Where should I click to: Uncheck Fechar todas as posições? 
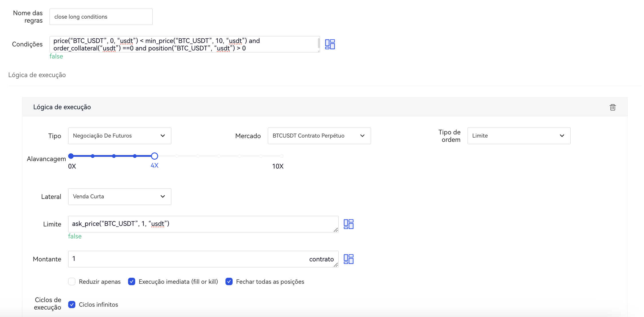point(229,281)
